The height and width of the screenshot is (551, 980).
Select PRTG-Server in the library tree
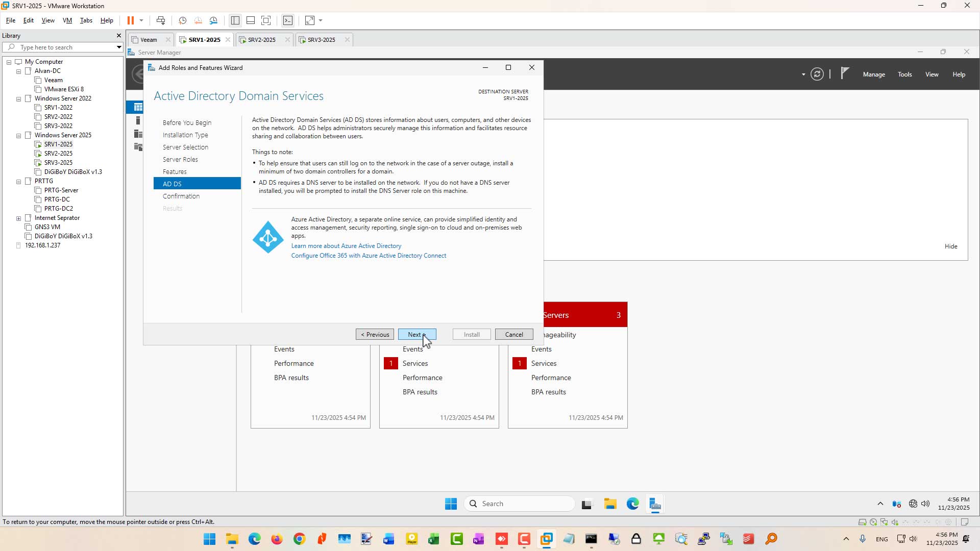(x=61, y=190)
